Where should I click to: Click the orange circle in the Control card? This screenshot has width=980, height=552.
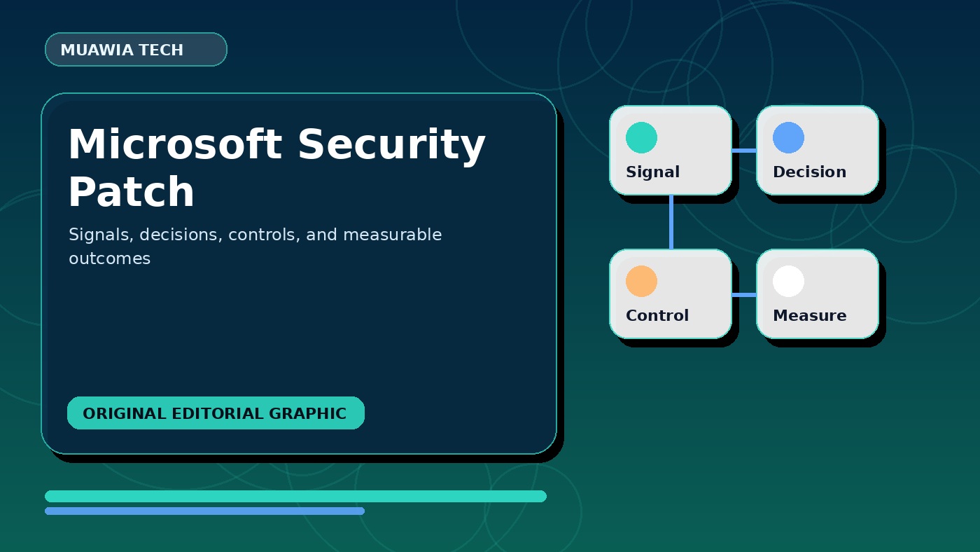pos(641,281)
